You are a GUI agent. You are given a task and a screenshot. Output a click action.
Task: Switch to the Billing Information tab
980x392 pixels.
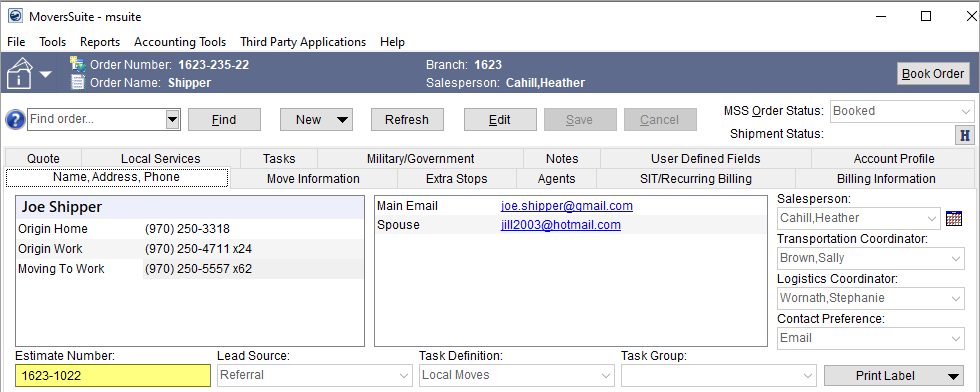click(x=886, y=179)
